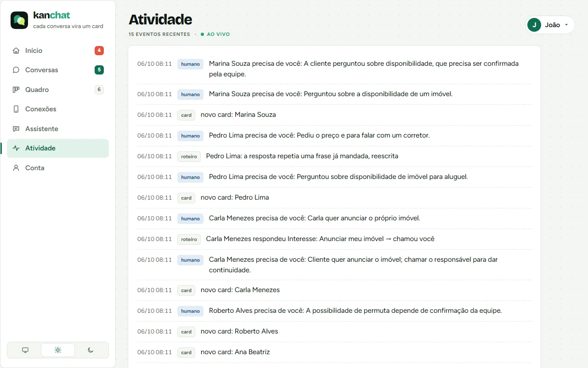Click card tag beside novo card: Carla Menezes

pyautogui.click(x=186, y=290)
